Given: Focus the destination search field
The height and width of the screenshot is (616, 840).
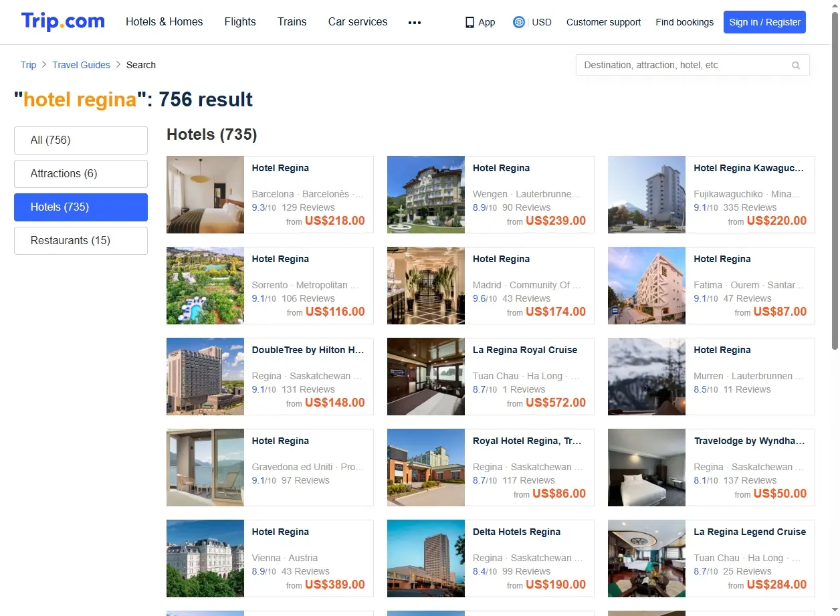Looking at the screenshot, I should [692, 65].
